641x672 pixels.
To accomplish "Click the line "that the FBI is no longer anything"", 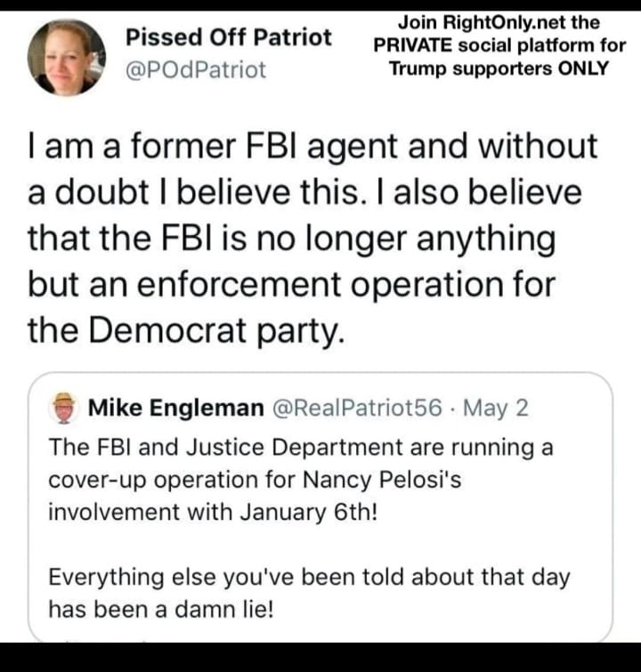I will [291, 239].
